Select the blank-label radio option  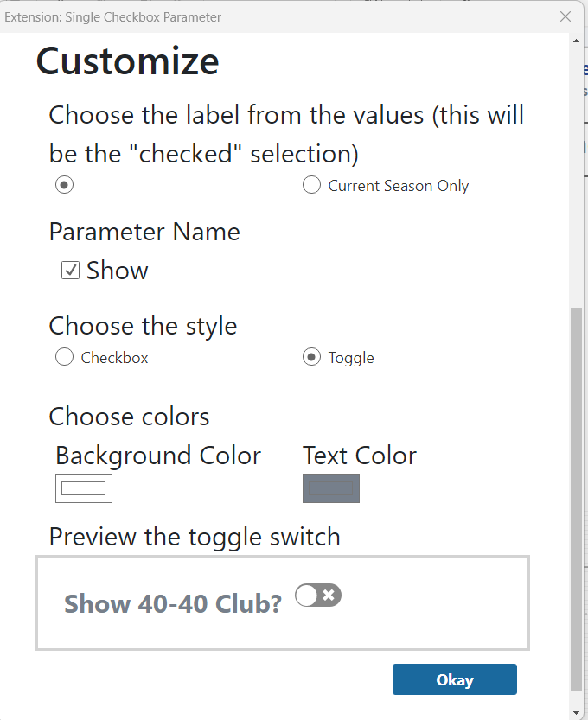click(x=64, y=185)
